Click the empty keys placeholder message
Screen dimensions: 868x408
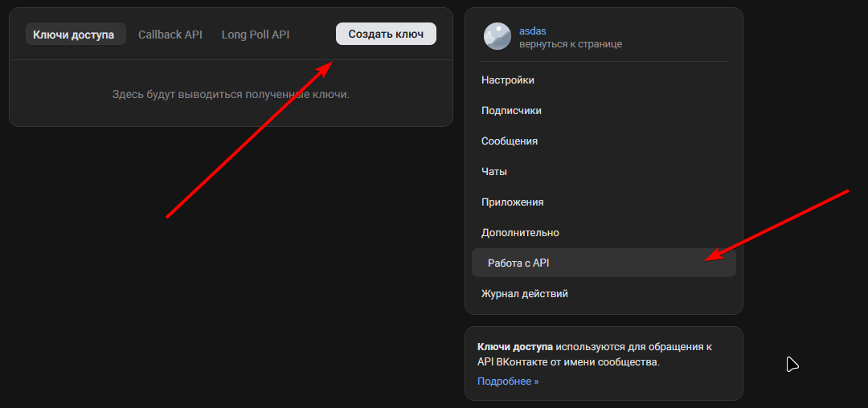coord(231,95)
